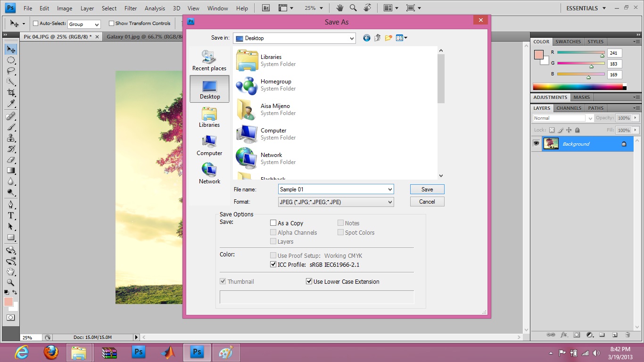This screenshot has width=644, height=362.
Task: Go up one folder level in Save As
Action: [x=377, y=38]
